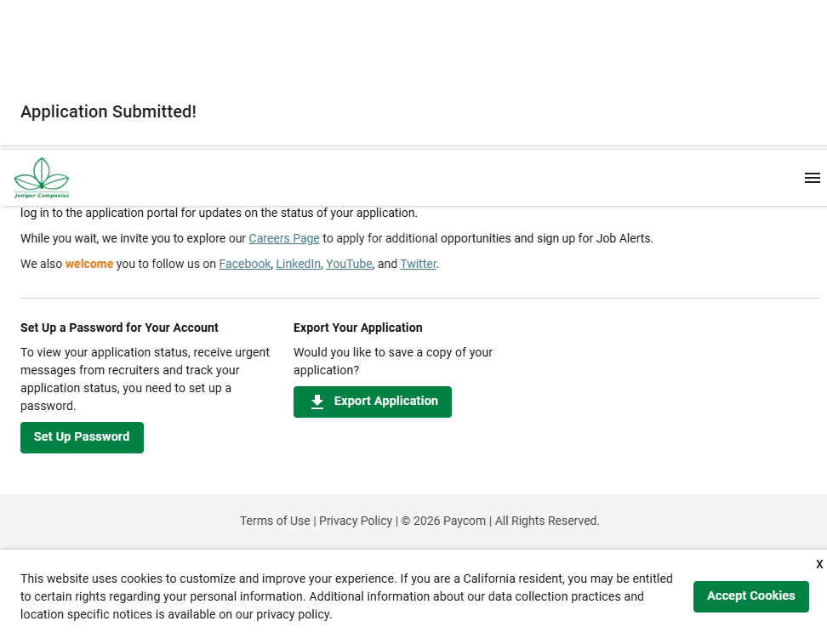The height and width of the screenshot is (644, 827).
Task: Go to the Twitter link
Action: [418, 264]
